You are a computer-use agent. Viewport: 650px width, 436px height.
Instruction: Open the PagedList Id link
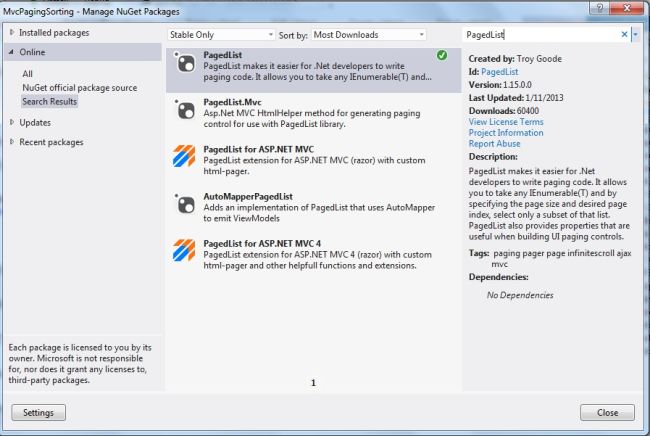point(500,72)
